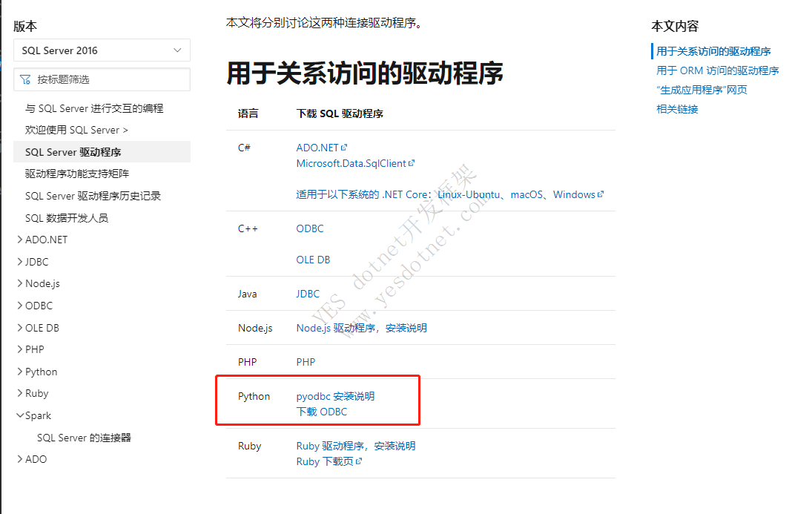Jump to 相关链接 section
The height and width of the screenshot is (514, 812).
[677, 109]
